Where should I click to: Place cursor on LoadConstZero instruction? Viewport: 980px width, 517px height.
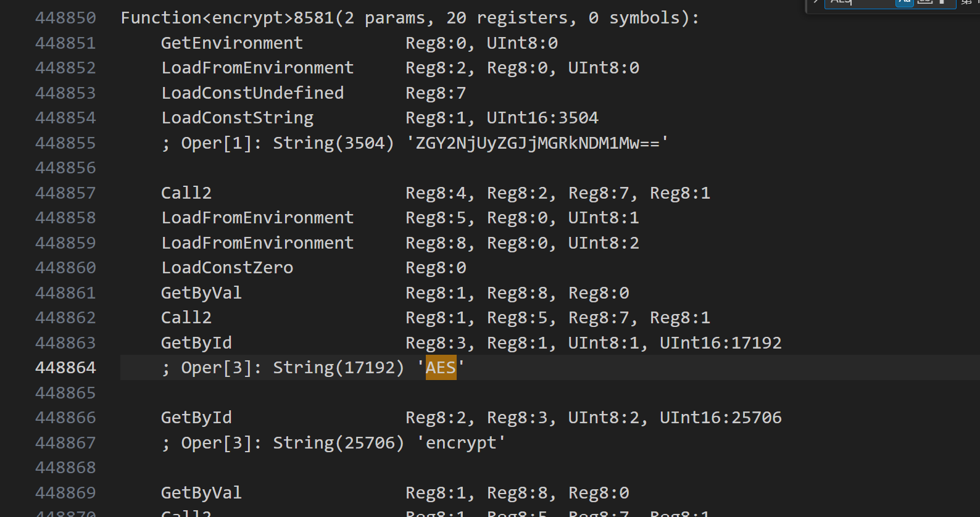point(227,268)
